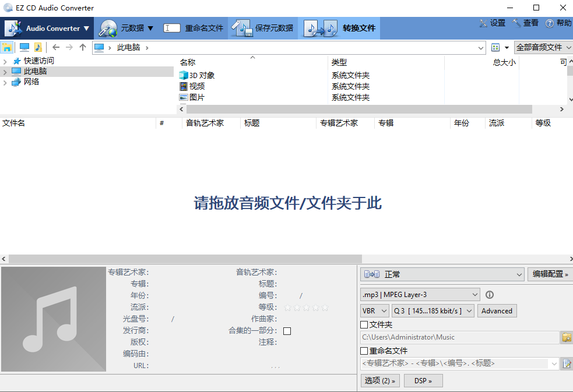Click the 编辑配置 button
This screenshot has width=573, height=392.
coord(550,274)
